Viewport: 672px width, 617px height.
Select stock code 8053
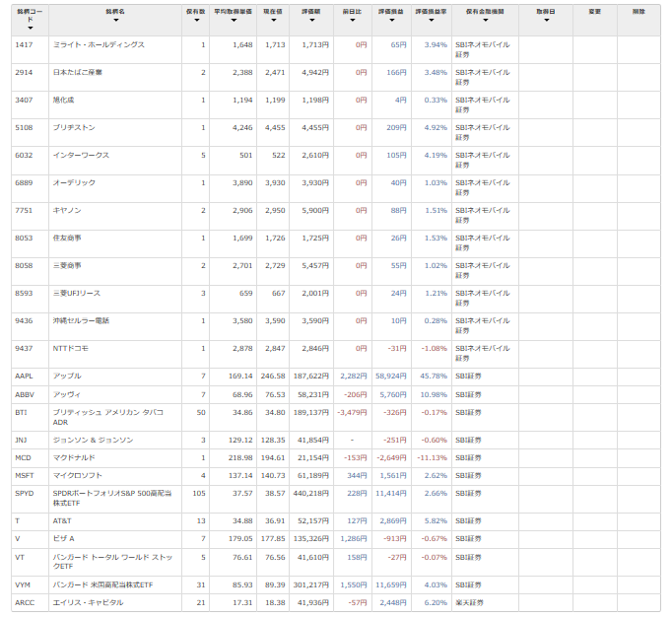pyautogui.click(x=24, y=238)
